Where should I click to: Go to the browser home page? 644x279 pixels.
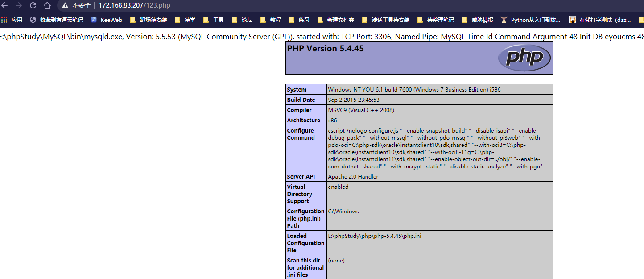(x=47, y=5)
